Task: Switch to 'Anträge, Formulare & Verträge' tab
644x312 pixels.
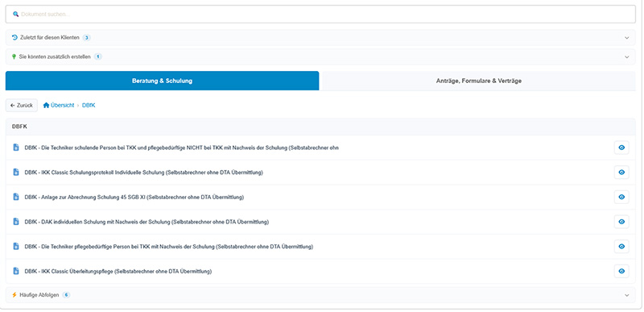Action: point(478,81)
